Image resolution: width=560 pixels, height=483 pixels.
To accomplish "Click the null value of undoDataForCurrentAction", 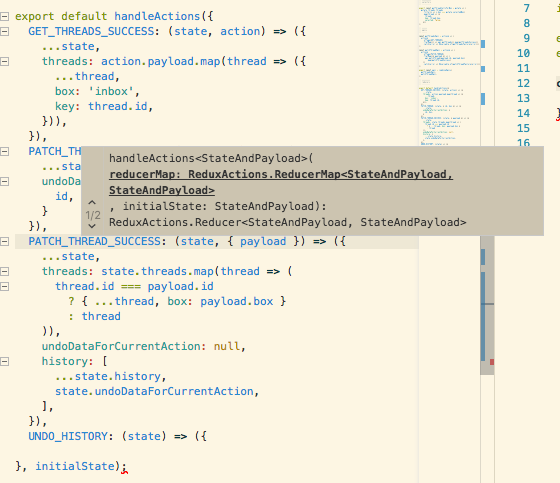I will (x=226, y=347).
